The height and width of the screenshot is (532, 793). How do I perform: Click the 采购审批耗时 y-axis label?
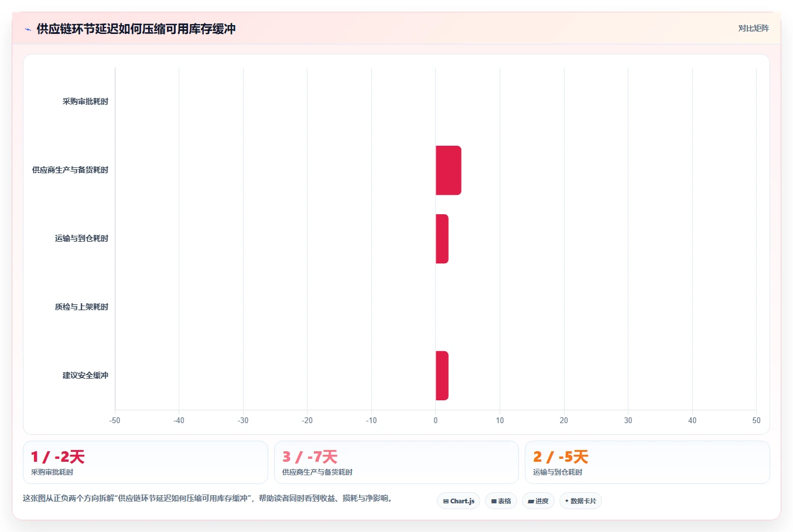coord(86,101)
